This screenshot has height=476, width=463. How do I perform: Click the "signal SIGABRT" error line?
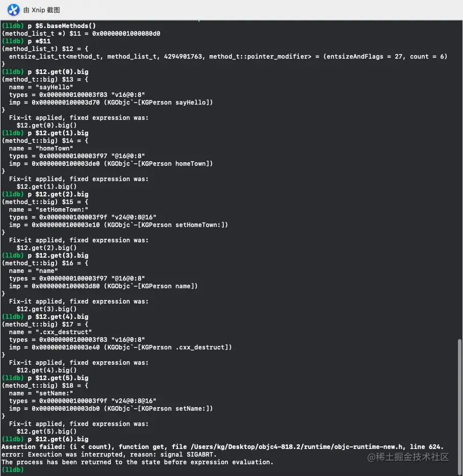(x=109, y=455)
